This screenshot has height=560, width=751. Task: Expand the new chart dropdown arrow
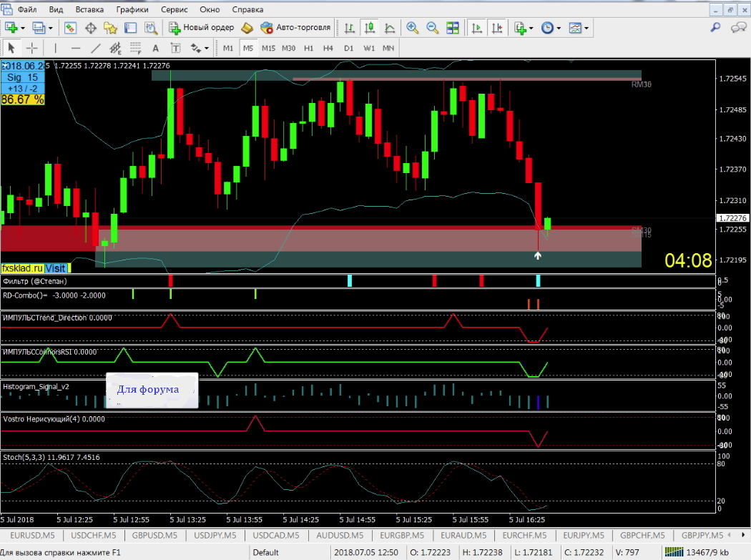point(22,29)
